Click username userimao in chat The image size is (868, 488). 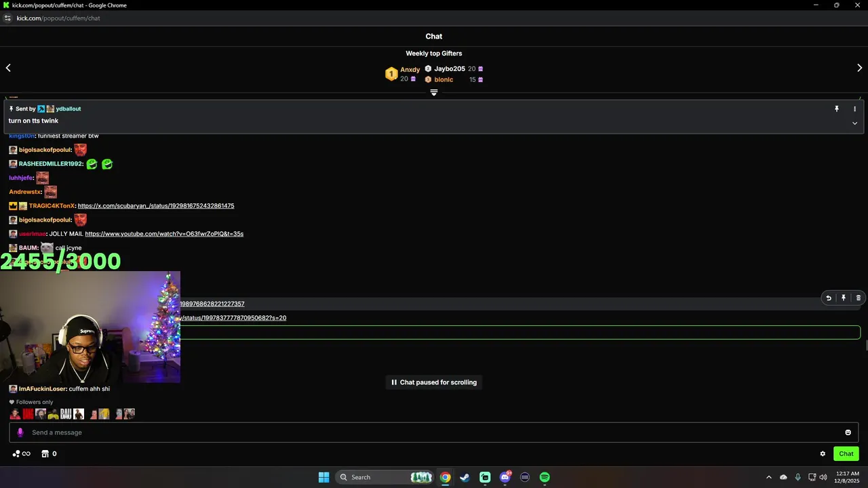tap(32, 234)
